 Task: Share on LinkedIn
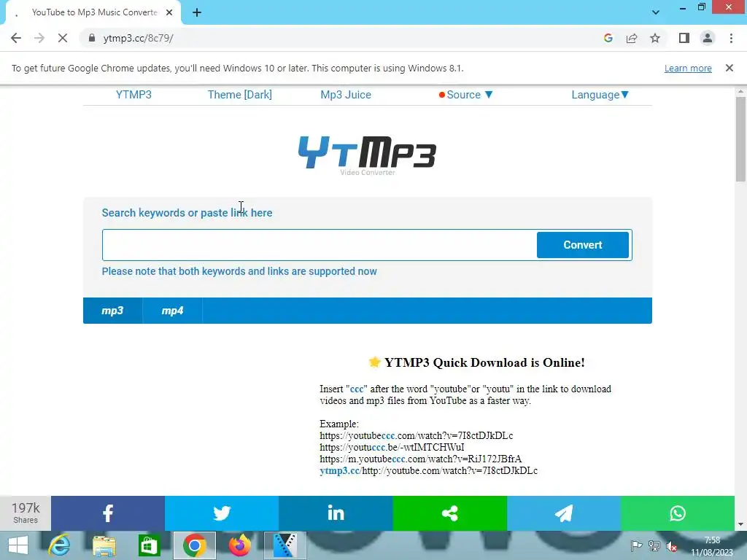click(x=336, y=513)
